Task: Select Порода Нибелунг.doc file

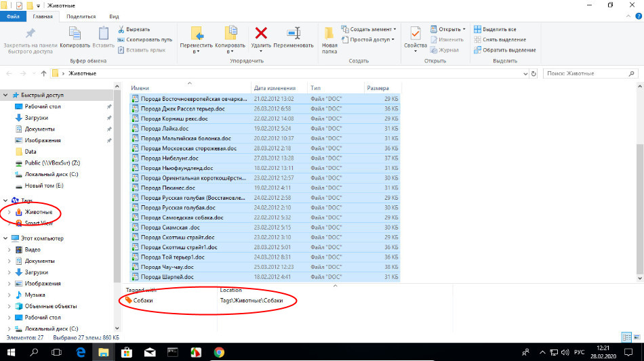Action: click(265, 158)
